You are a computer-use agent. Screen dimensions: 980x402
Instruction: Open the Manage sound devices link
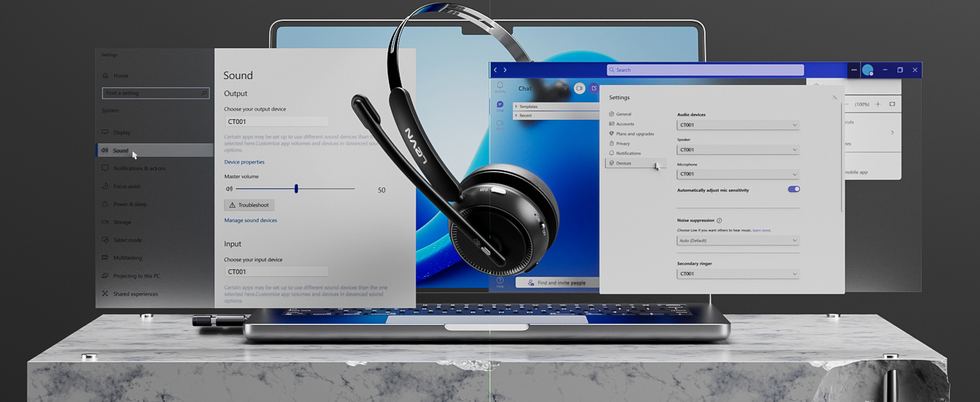[x=250, y=220]
